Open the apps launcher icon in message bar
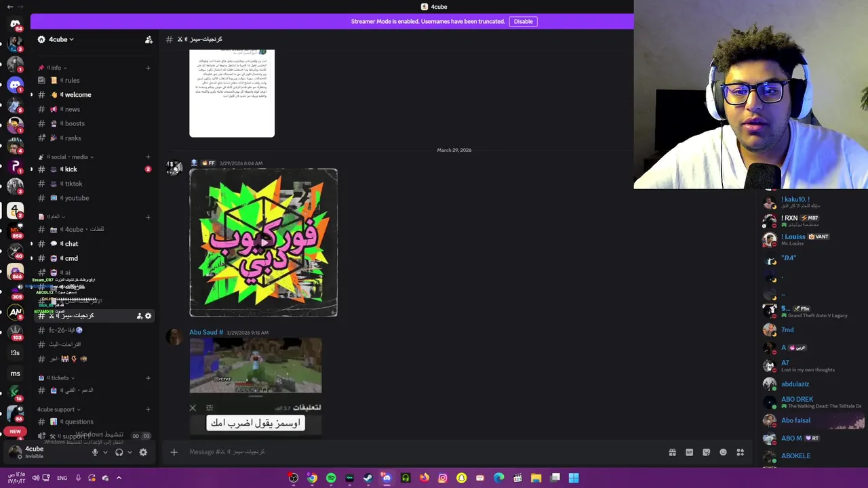Viewport: 868px width, 488px height. coord(741,452)
